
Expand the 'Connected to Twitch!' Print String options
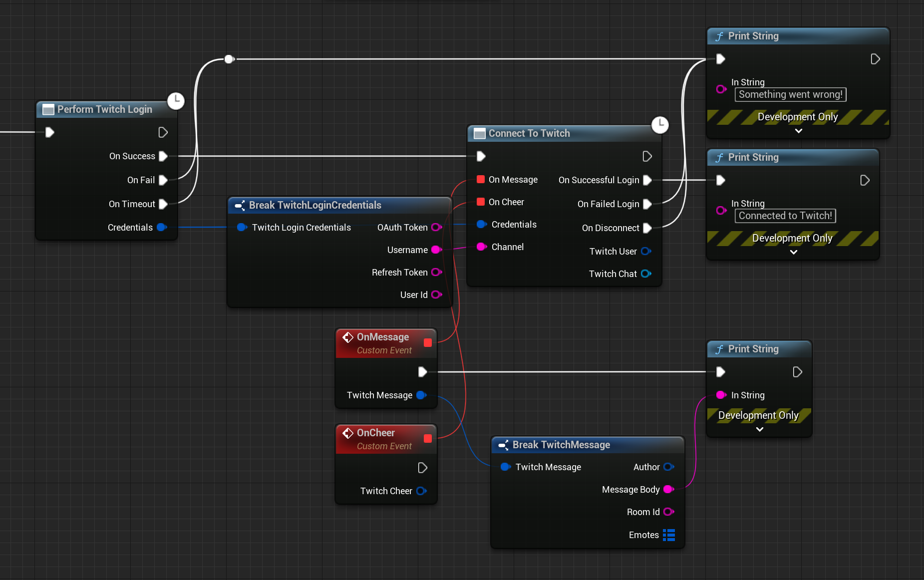tap(793, 252)
